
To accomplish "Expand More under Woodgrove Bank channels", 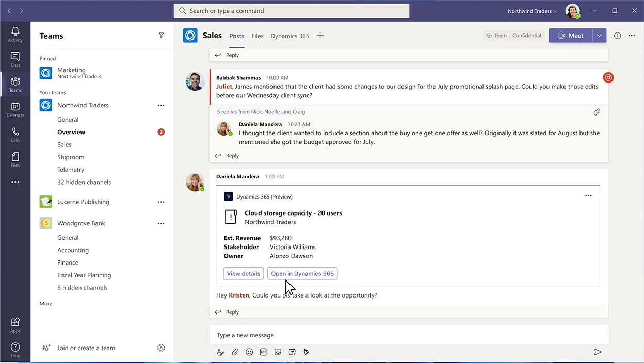I will coord(45,303).
